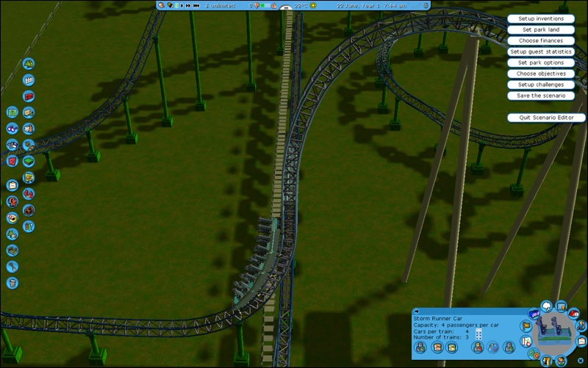
Task: Click the Storm Runner car preview thumbnail
Action: (x=555, y=333)
